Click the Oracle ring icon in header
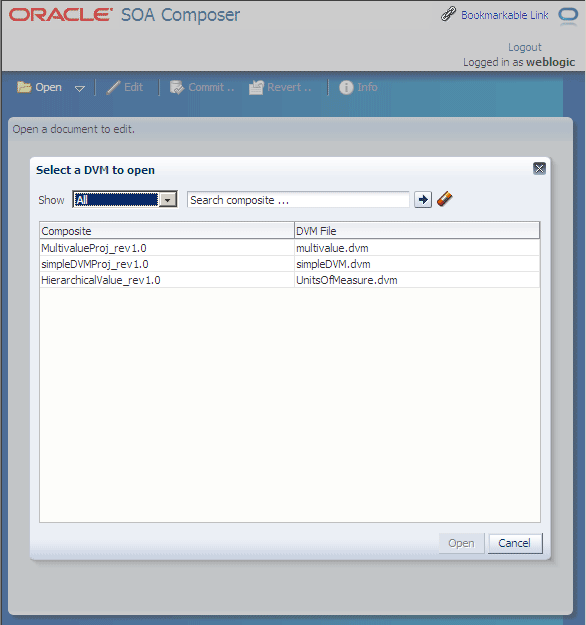Image resolution: width=586 pixels, height=625 pixels. pos(568,16)
